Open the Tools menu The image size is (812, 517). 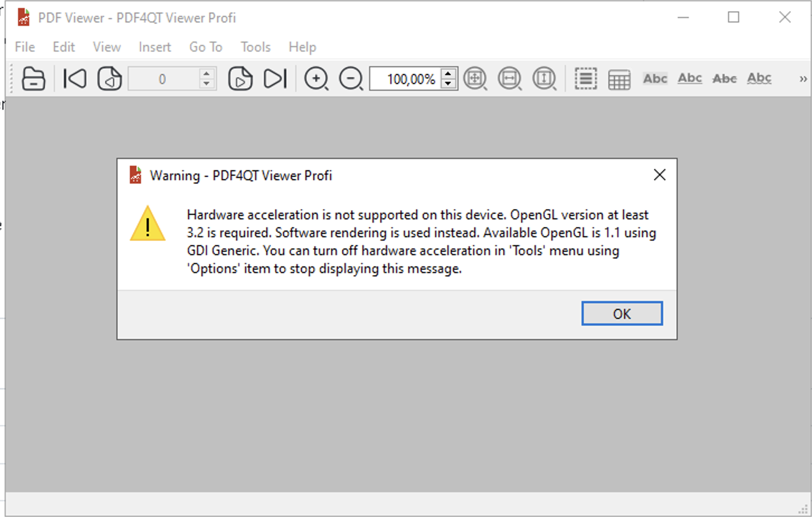(255, 47)
